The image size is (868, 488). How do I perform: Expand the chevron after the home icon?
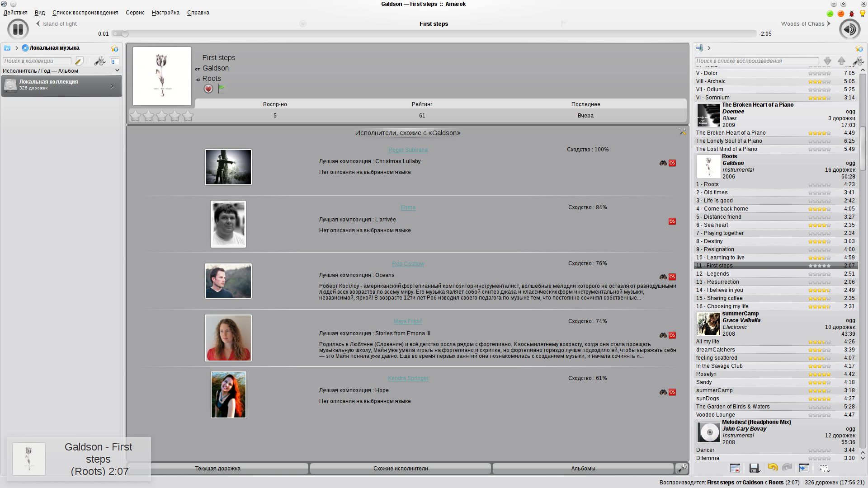coord(17,48)
